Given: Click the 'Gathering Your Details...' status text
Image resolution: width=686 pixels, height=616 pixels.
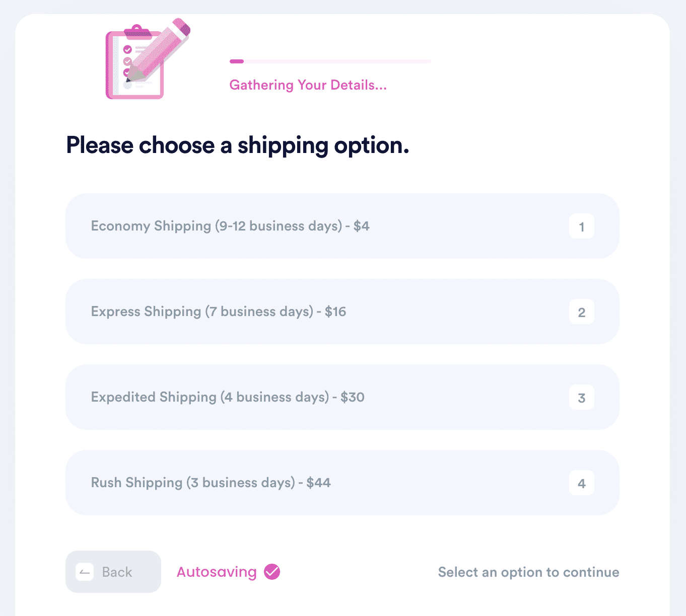Looking at the screenshot, I should (x=308, y=85).
